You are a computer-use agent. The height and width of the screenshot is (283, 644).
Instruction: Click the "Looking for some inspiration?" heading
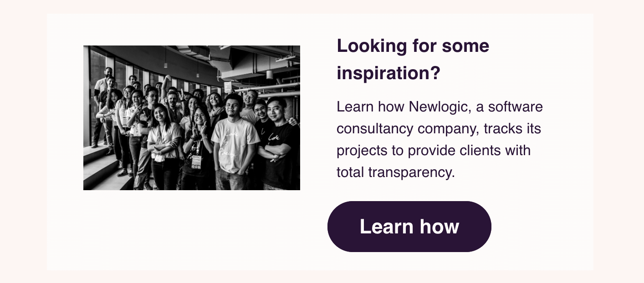[413, 60]
